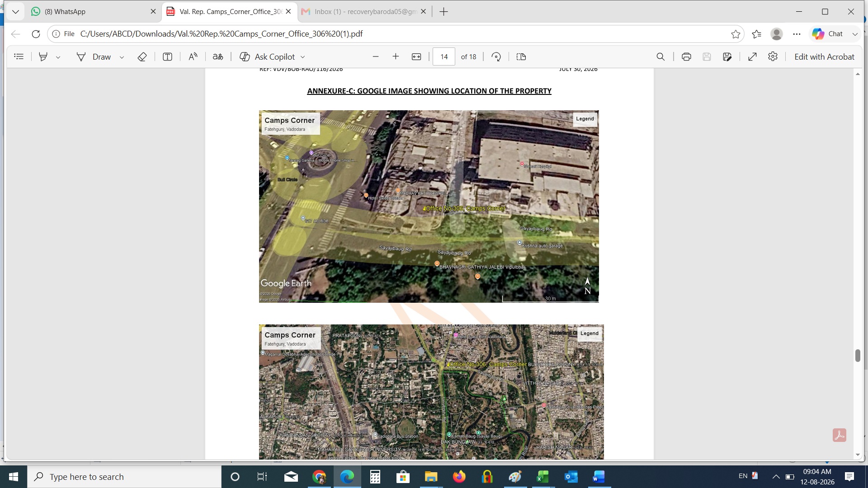
Task: Close the WhatsApp tab
Action: click(153, 12)
